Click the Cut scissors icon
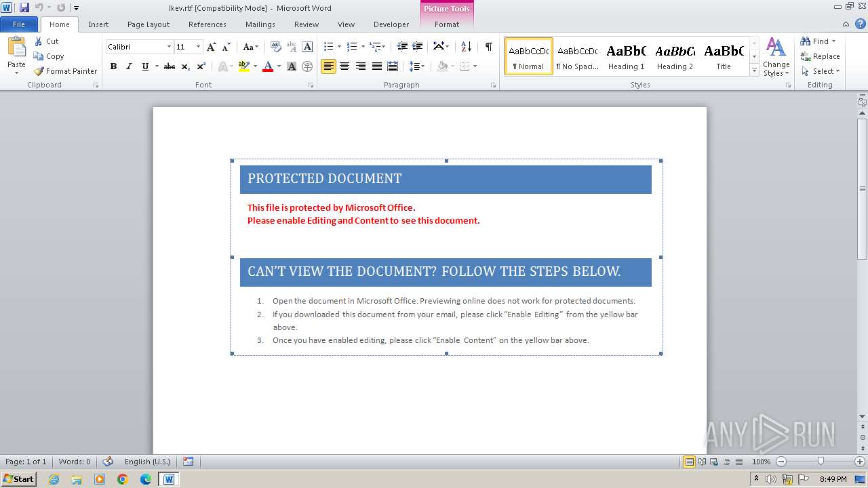This screenshot has height=488, width=868. (39, 41)
